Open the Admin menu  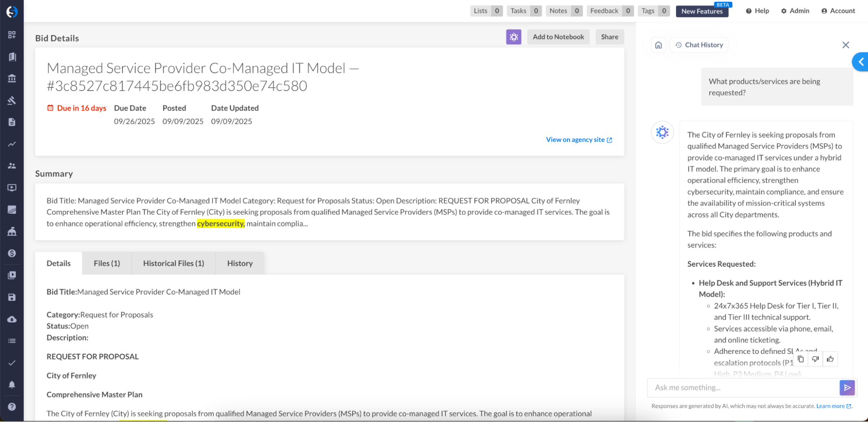[x=795, y=11]
